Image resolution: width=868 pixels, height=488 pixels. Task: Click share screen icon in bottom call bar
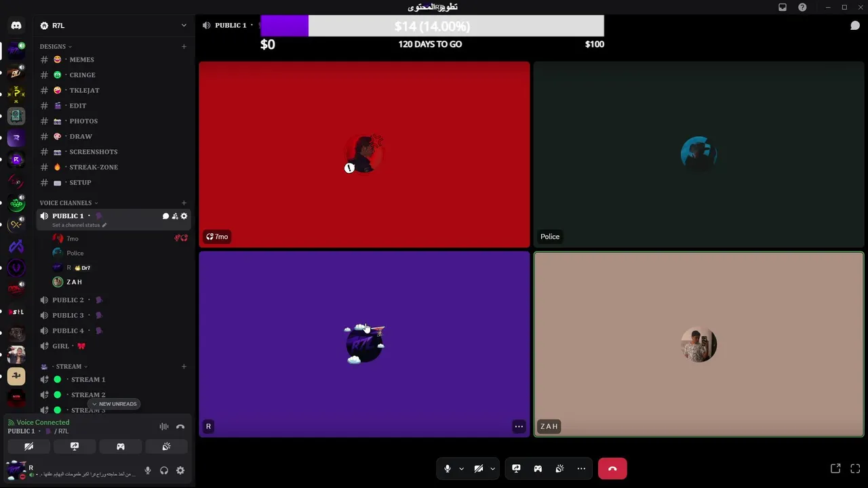click(x=516, y=468)
